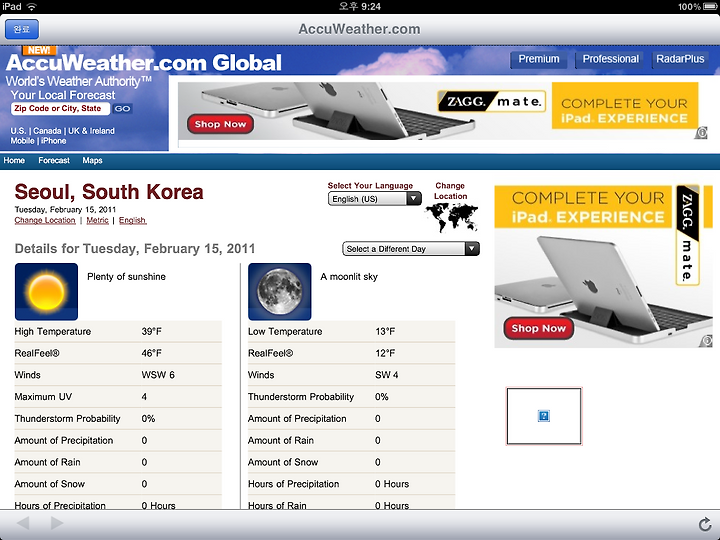Open the RadarPlus tab
720x540 pixels.
[680, 59]
